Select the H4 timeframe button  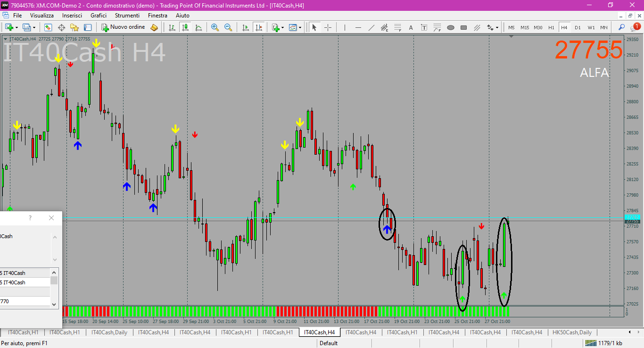(564, 27)
